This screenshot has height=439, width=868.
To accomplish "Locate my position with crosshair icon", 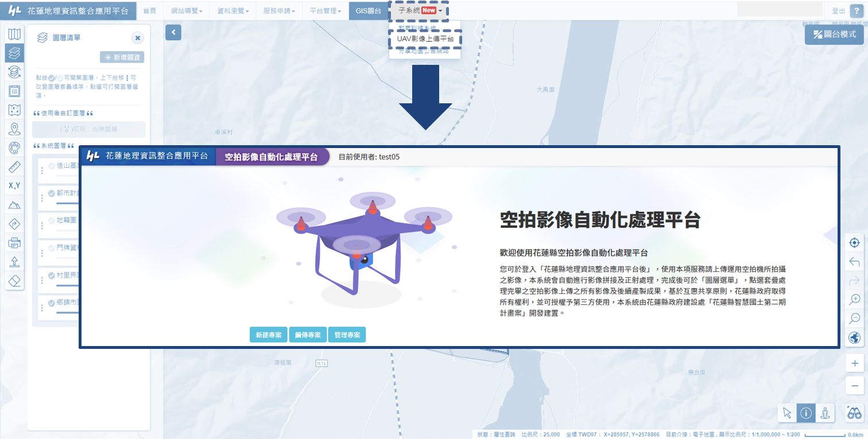I will [854, 243].
